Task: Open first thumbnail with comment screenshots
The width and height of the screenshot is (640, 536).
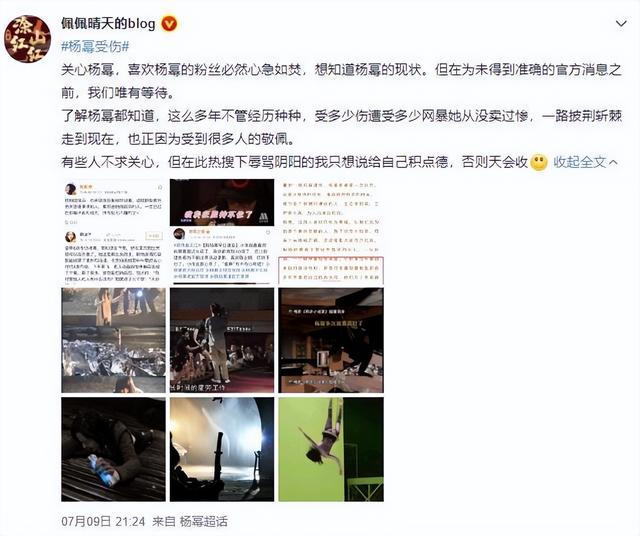Action: [113, 231]
